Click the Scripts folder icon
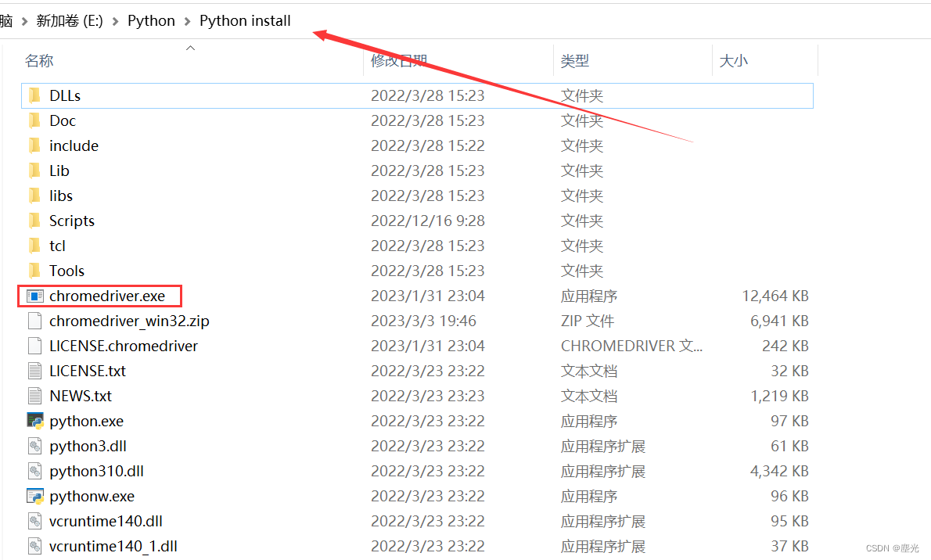This screenshot has height=560, width=931. point(34,221)
